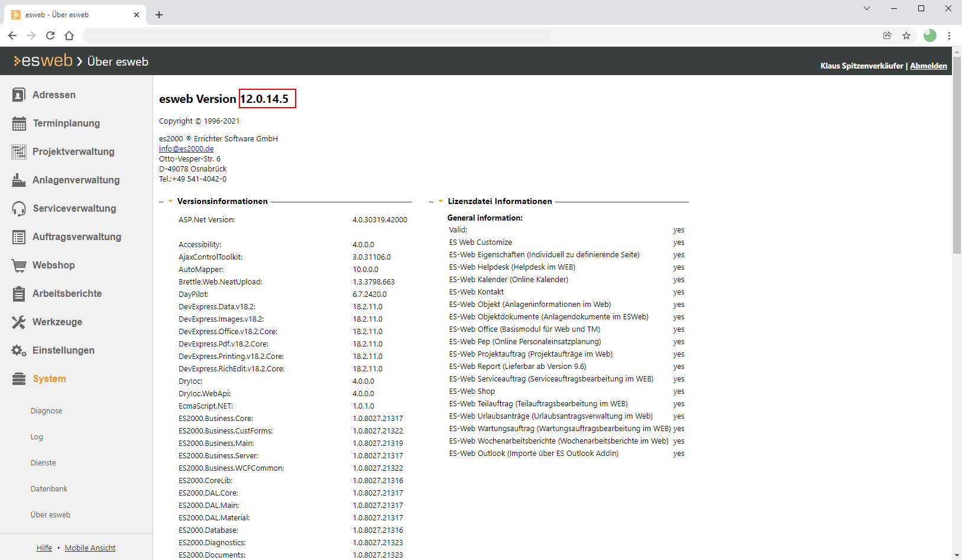The image size is (962, 560).
Task: Open Diagnose submenu entry
Action: [x=46, y=411]
